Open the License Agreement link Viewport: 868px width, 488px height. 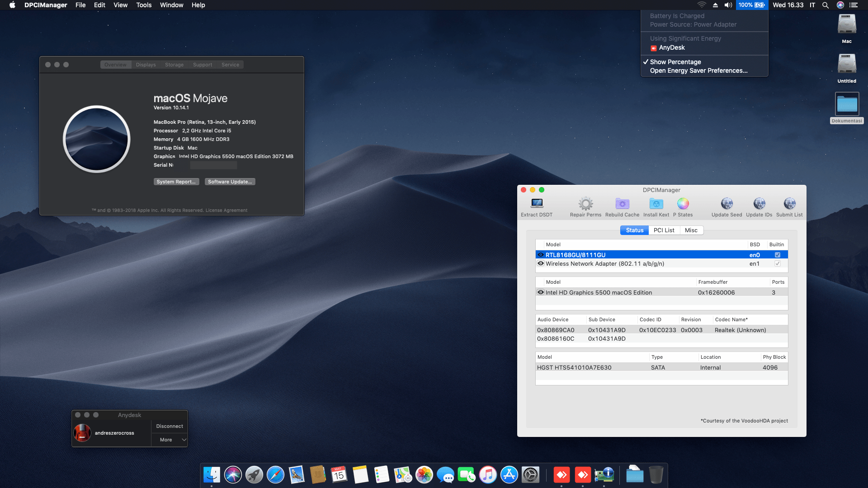point(226,210)
